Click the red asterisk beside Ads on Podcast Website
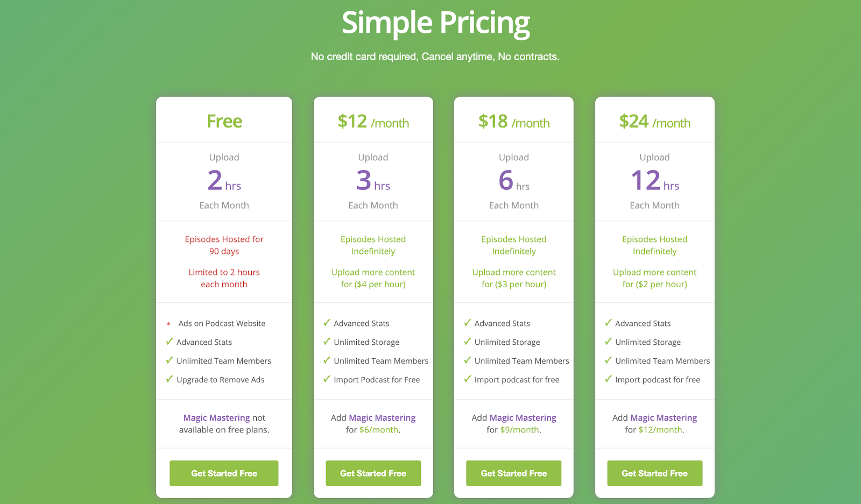 click(x=168, y=324)
